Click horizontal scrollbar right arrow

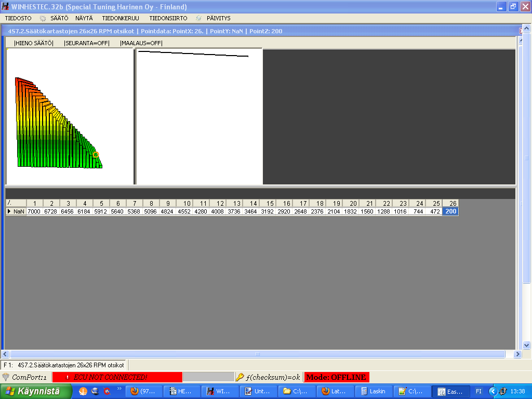(x=517, y=354)
